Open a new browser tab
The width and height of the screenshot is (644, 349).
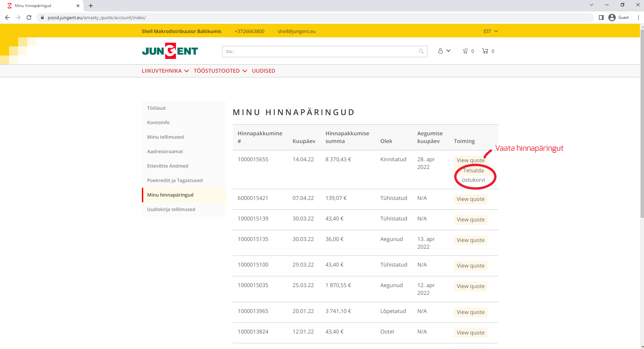coord(91,6)
